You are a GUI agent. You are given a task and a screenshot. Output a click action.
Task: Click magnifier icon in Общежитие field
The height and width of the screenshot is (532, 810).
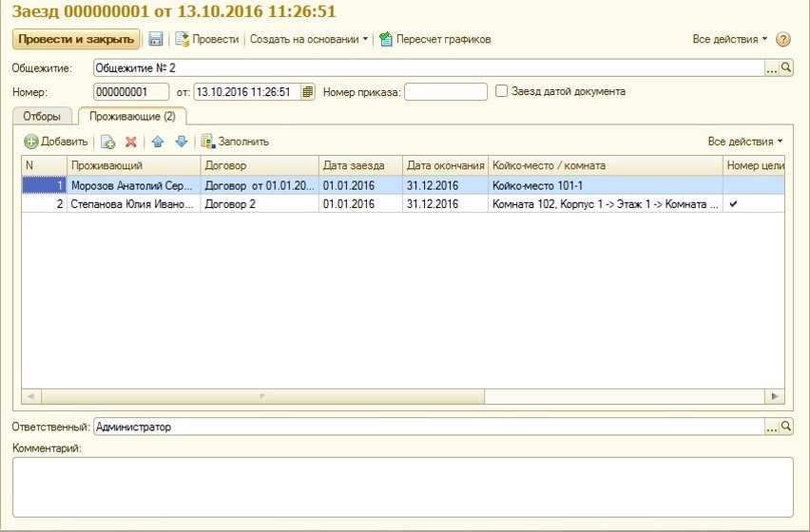pyautogui.click(x=786, y=67)
